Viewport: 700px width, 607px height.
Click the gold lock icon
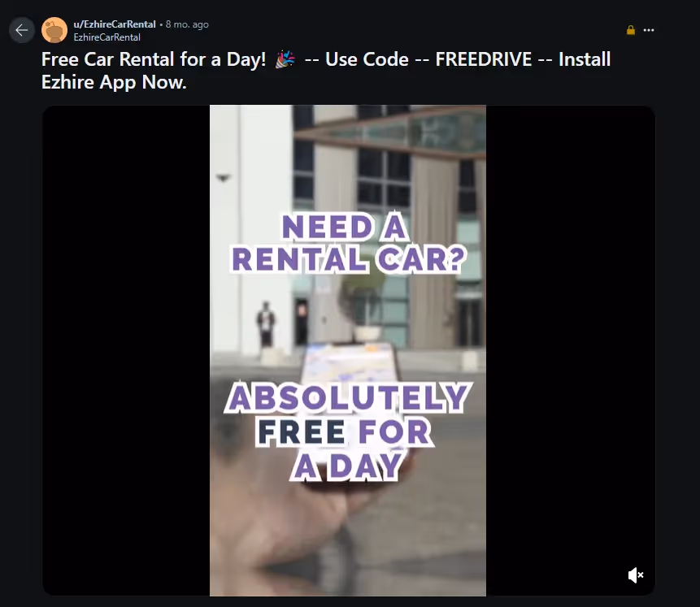click(x=630, y=30)
